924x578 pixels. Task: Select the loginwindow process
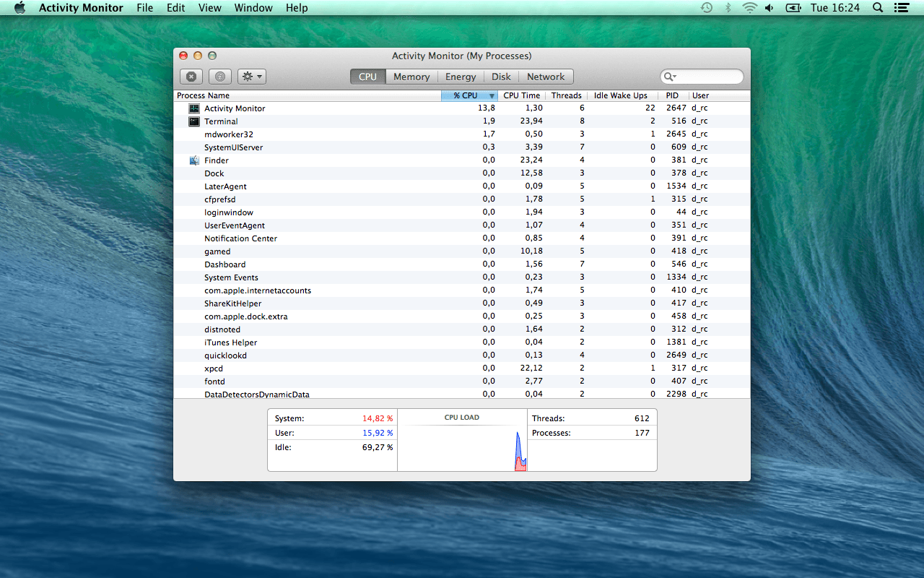pyautogui.click(x=462, y=212)
